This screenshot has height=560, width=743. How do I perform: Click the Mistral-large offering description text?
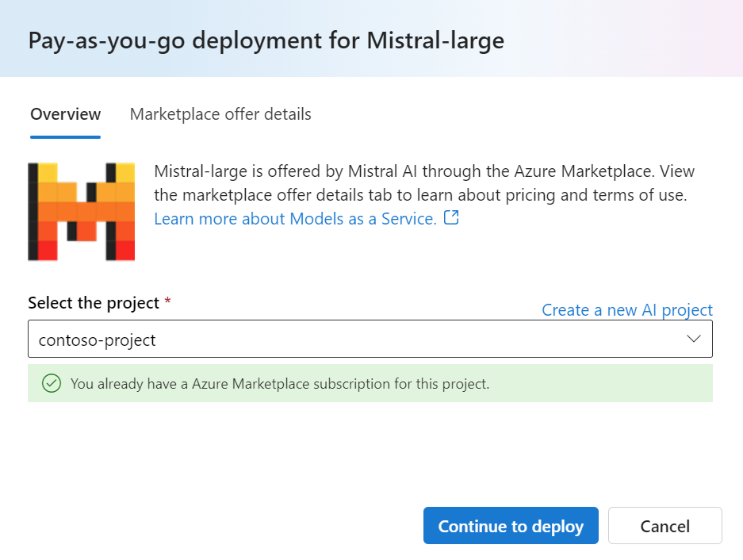[424, 183]
